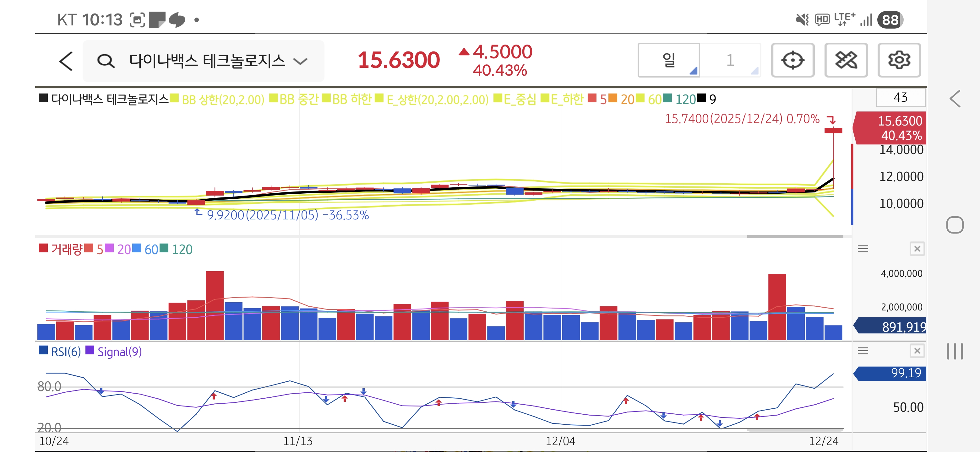This screenshot has width=980, height=452.
Task: Open the 일 period dropdown
Action: pyautogui.click(x=668, y=60)
